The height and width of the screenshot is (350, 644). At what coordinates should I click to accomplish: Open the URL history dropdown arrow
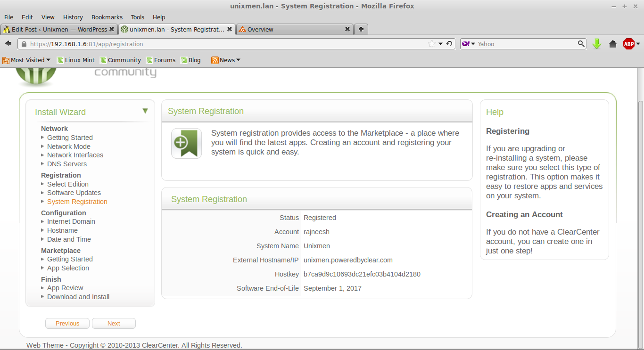[441, 44]
